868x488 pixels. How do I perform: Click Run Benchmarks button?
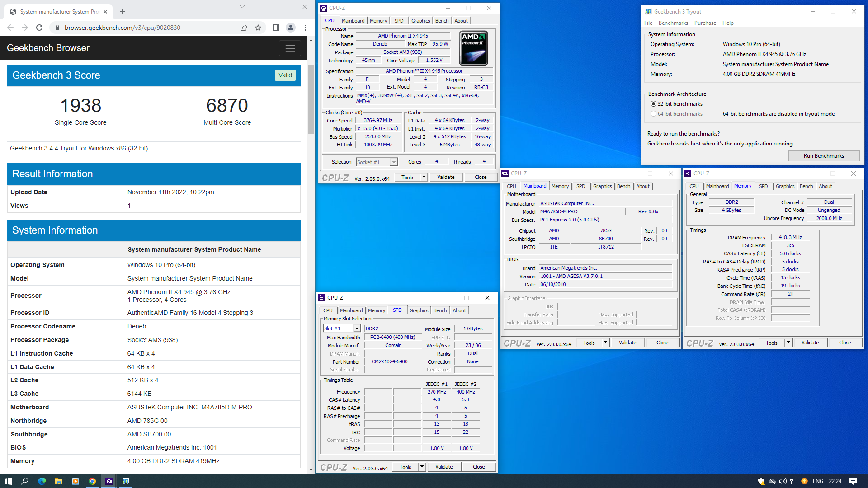click(x=824, y=156)
